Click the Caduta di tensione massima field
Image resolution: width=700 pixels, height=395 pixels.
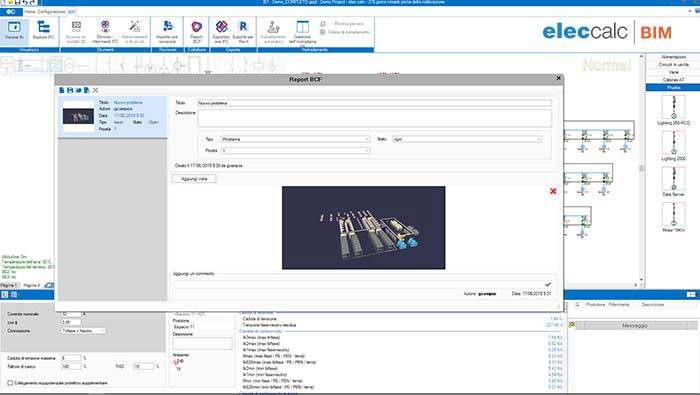pos(71,358)
